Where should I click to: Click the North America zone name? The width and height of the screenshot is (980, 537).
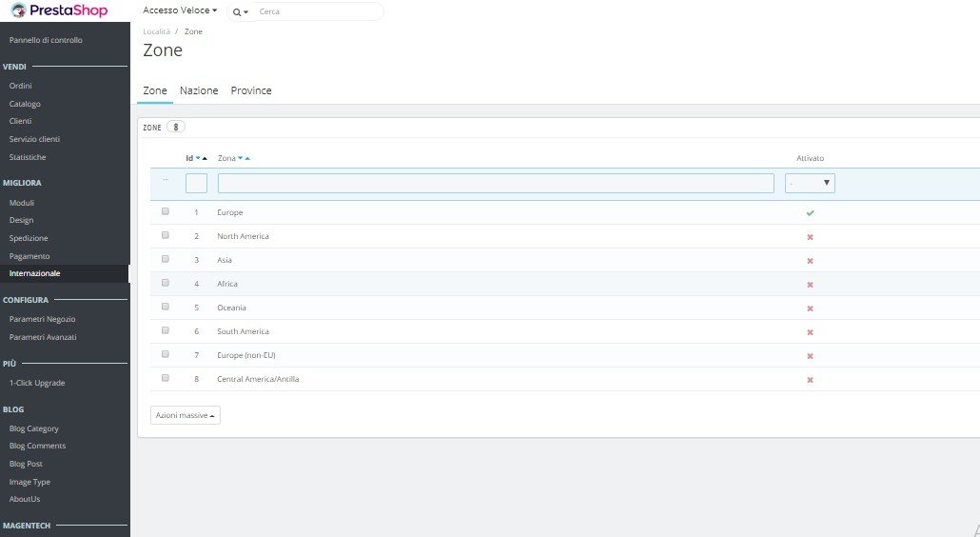[x=244, y=236]
